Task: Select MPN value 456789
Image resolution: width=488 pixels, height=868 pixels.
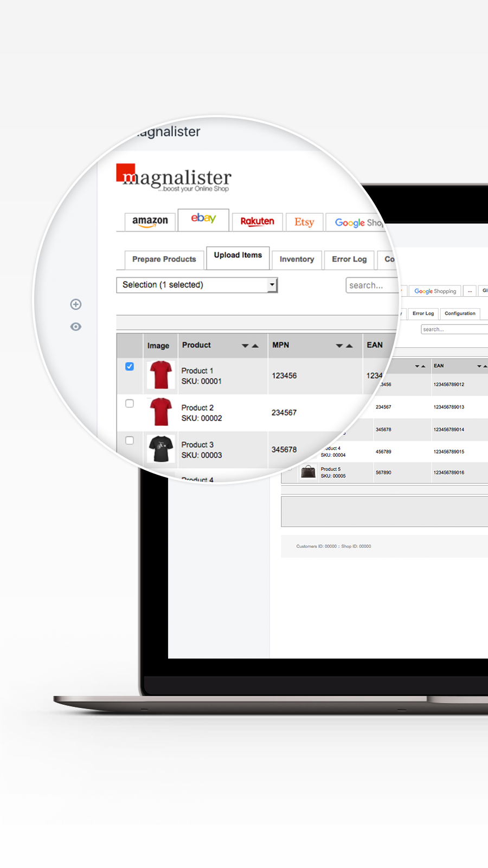Action: click(383, 451)
